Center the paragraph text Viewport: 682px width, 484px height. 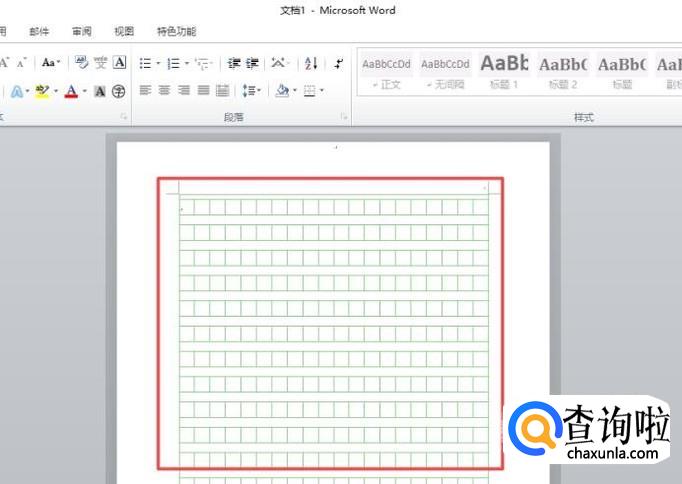click(x=164, y=90)
